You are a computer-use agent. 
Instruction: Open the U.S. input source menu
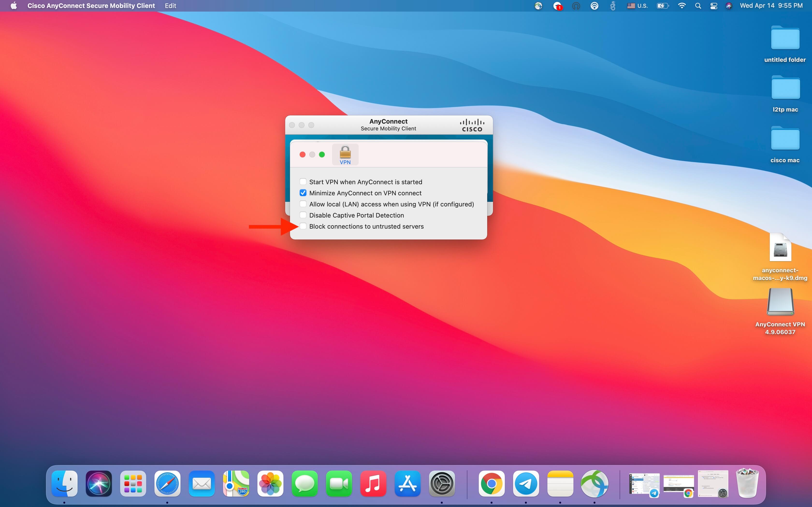(x=638, y=6)
